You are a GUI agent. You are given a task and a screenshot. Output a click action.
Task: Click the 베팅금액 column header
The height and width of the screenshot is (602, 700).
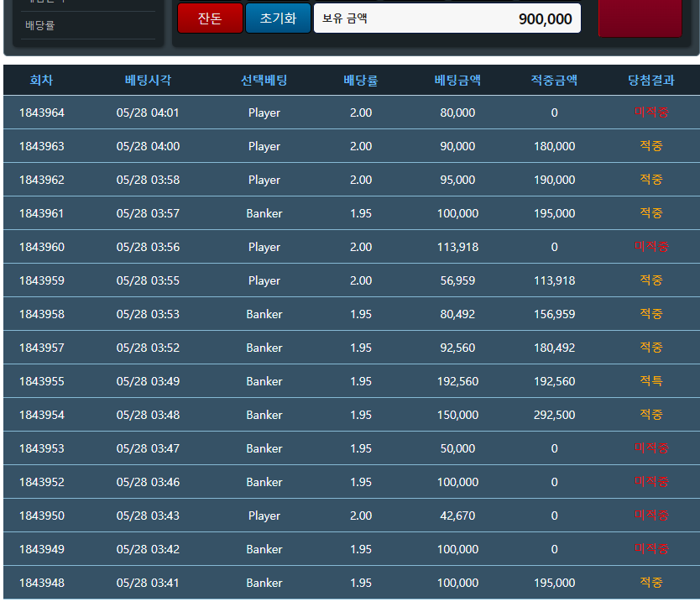coord(457,80)
